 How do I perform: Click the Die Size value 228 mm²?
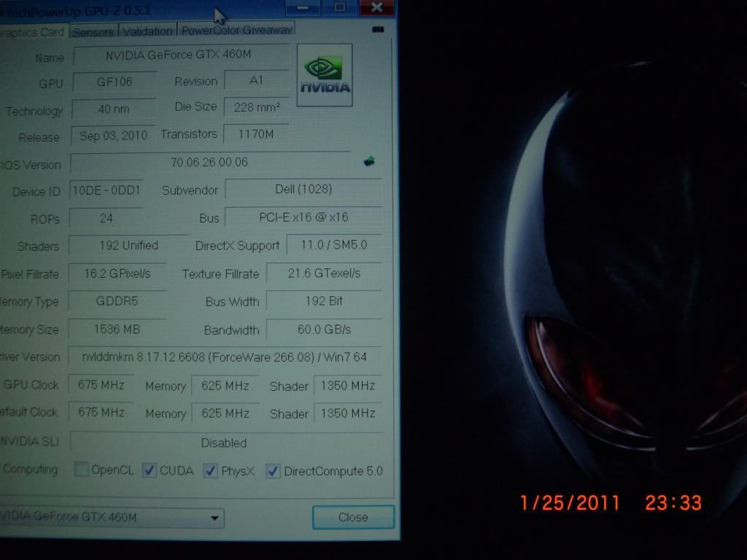256,107
